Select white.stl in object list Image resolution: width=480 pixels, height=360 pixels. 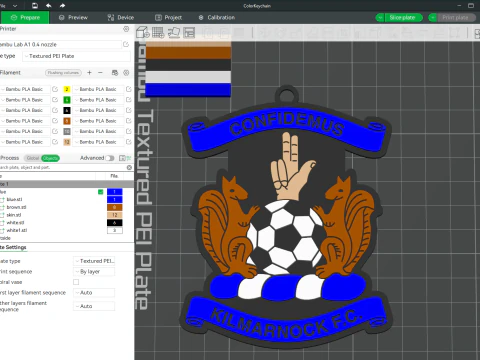click(x=15, y=223)
